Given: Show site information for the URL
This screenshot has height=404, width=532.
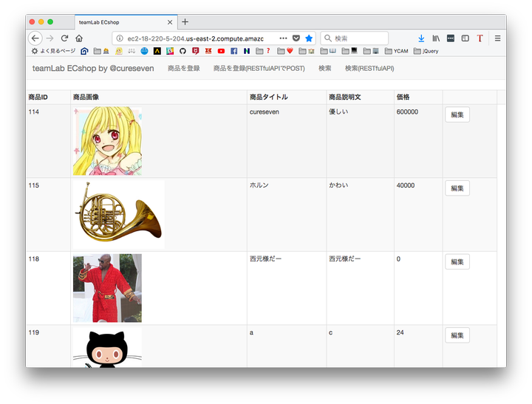Looking at the screenshot, I should tap(120, 38).
